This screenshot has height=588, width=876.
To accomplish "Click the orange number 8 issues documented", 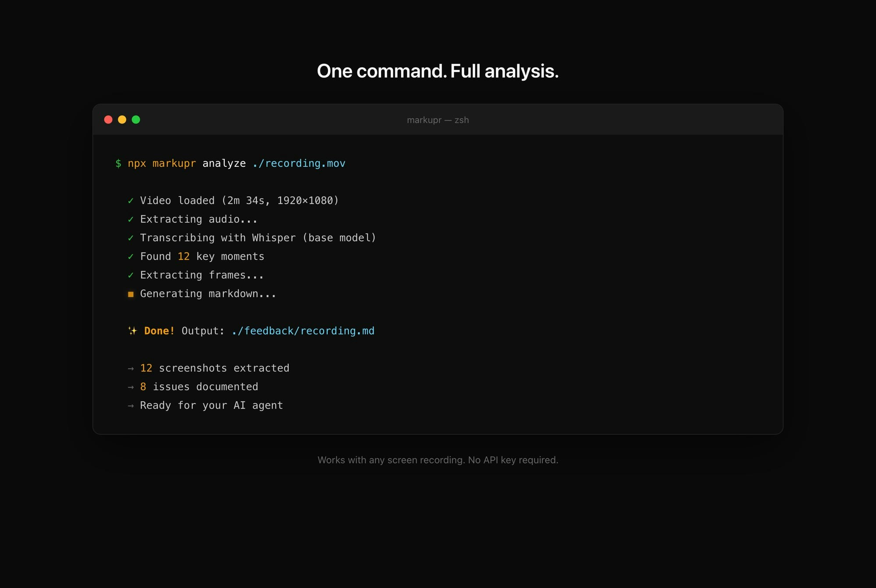I will [143, 387].
